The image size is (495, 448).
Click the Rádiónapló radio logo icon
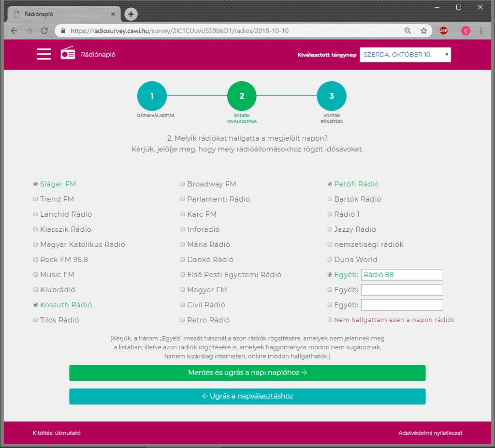[x=68, y=53]
